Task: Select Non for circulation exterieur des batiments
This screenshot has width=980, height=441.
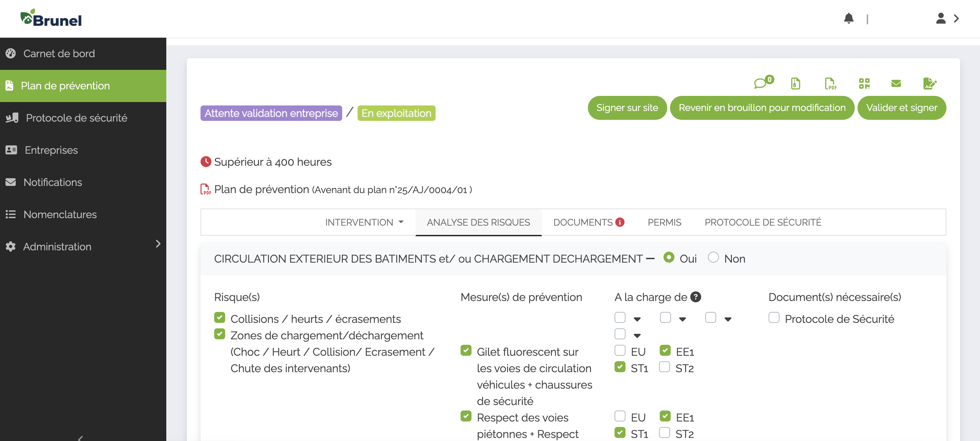Action: coord(713,257)
